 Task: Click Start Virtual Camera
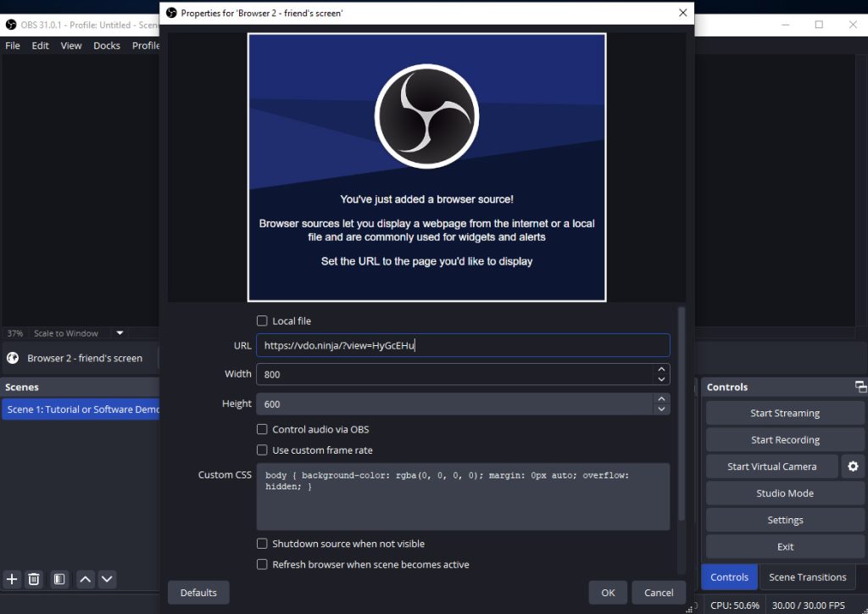[771, 466]
